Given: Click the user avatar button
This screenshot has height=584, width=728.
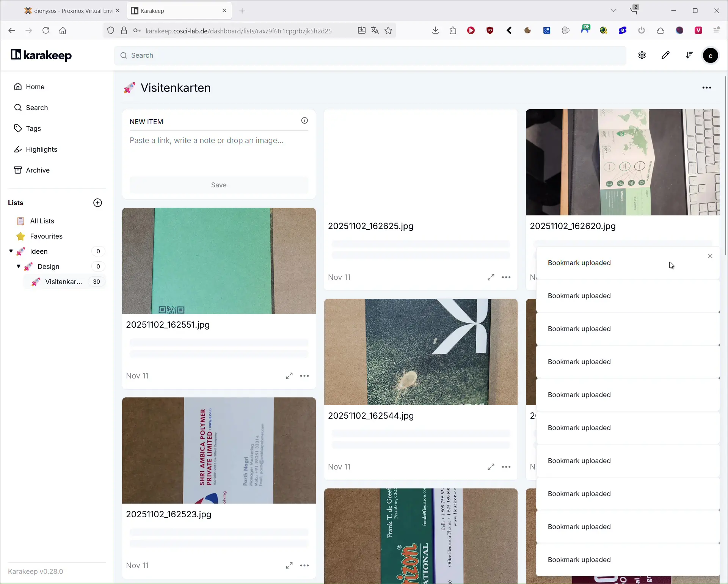Looking at the screenshot, I should pyautogui.click(x=711, y=56).
